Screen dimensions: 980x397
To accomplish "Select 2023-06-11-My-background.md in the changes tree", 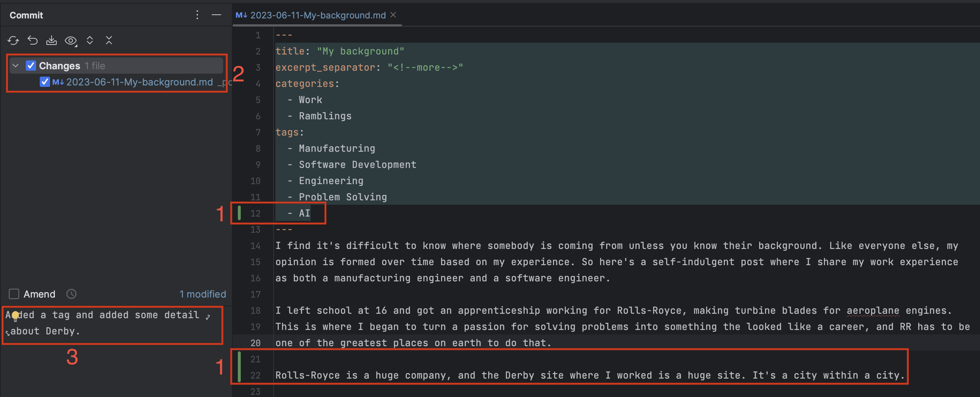I will [x=139, y=82].
